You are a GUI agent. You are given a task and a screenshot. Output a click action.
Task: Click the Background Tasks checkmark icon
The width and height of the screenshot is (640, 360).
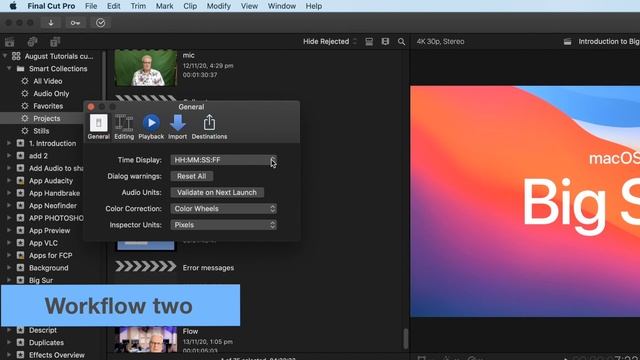click(x=100, y=23)
